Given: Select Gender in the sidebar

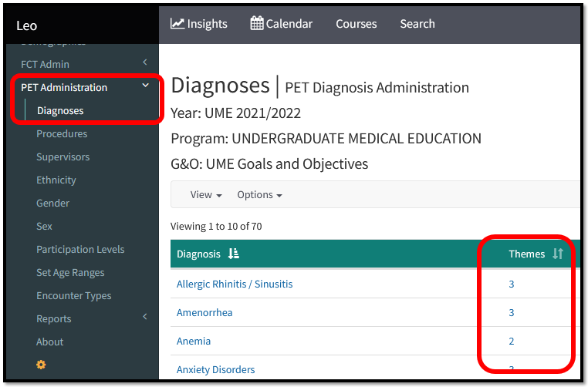Looking at the screenshot, I should pos(53,203).
